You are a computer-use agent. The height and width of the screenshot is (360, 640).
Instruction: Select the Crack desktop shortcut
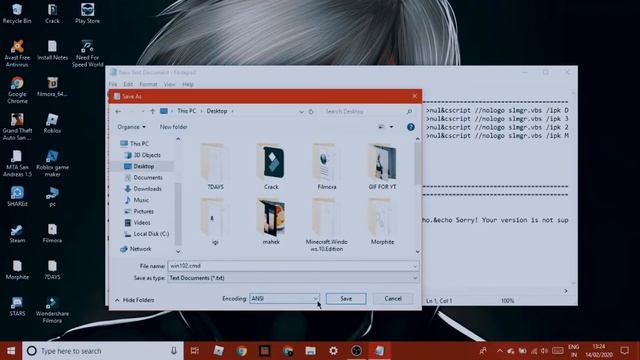pos(52,13)
